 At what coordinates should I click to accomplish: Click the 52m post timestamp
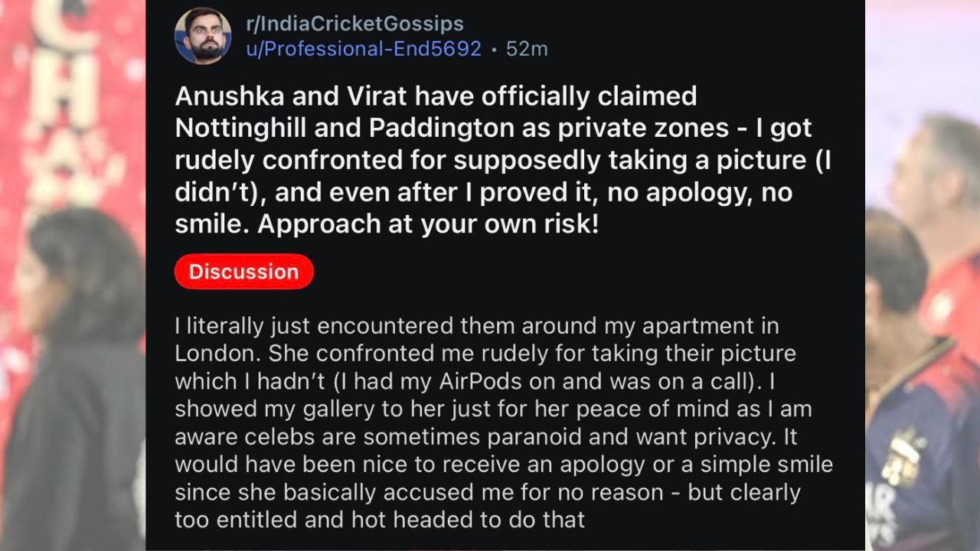pyautogui.click(x=527, y=49)
